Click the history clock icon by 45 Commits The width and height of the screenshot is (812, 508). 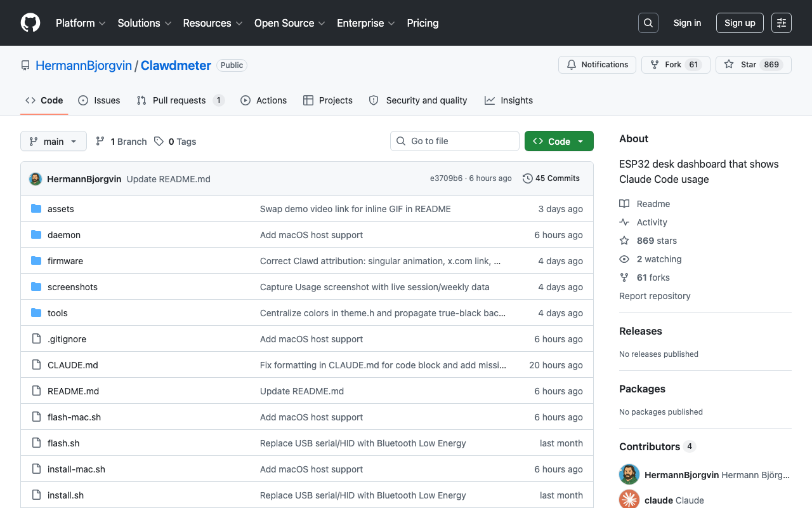(528, 178)
